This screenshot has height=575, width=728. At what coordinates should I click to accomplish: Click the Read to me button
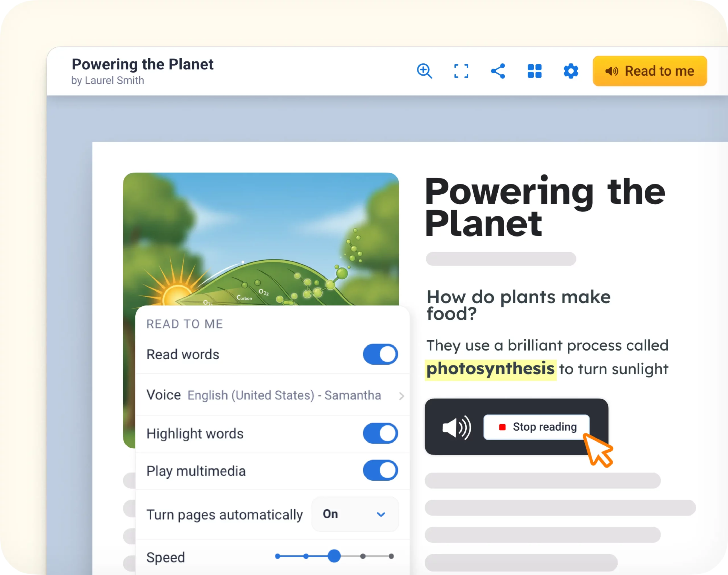(x=650, y=71)
